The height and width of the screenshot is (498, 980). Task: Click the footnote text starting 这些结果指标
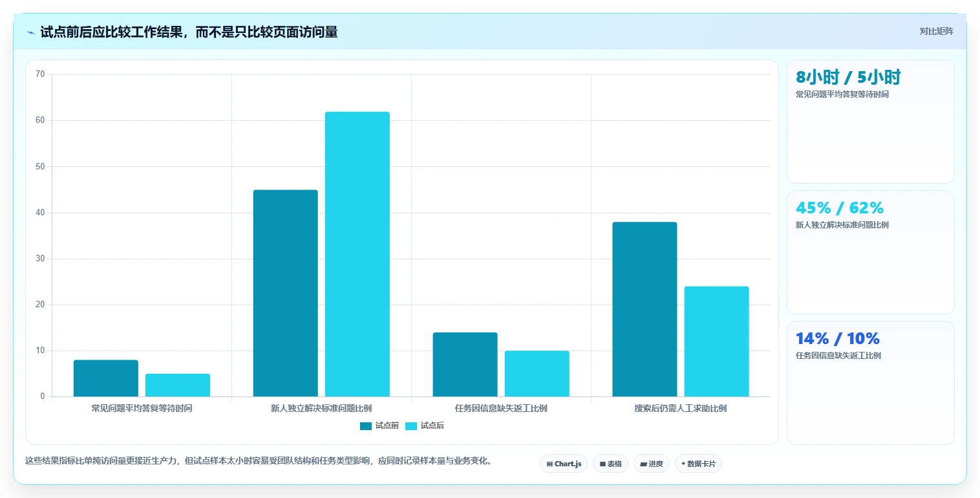(259, 461)
